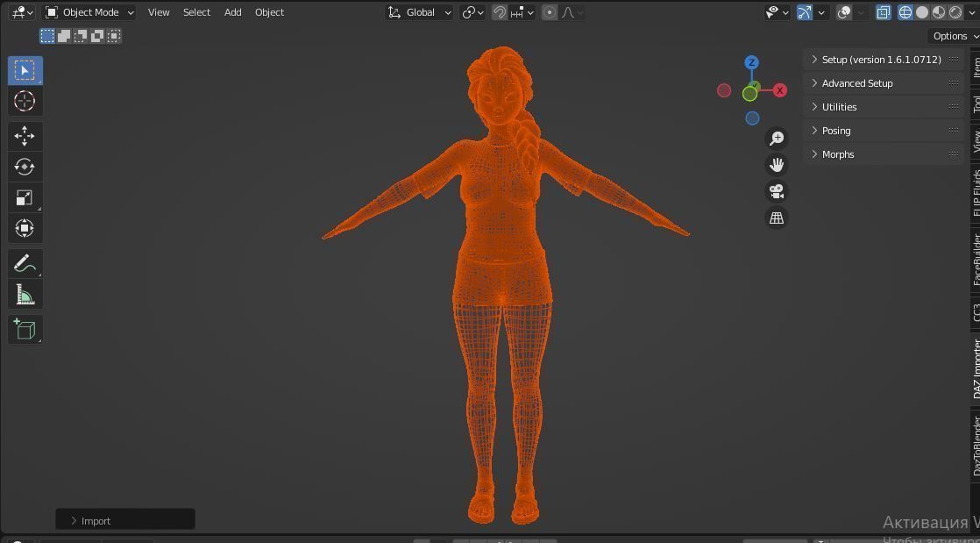
Task: Expand the Posing panel
Action: 884,131
